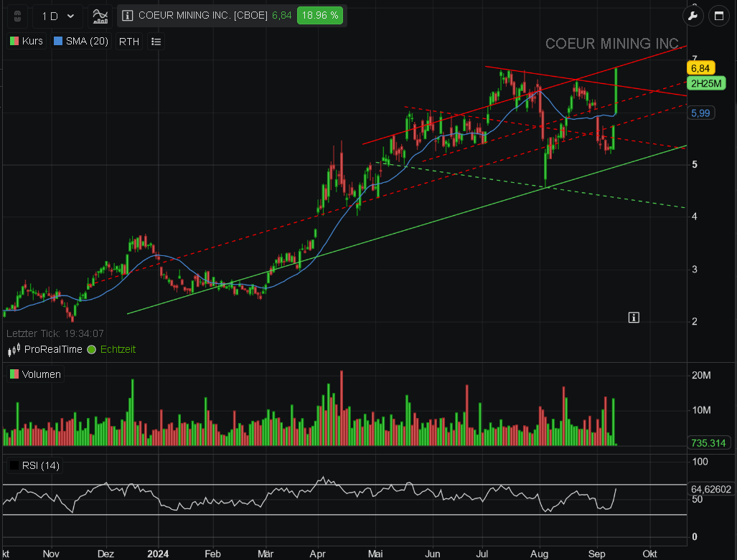Click the blue SMA (20) color swatch
737x560 pixels.
(58, 42)
